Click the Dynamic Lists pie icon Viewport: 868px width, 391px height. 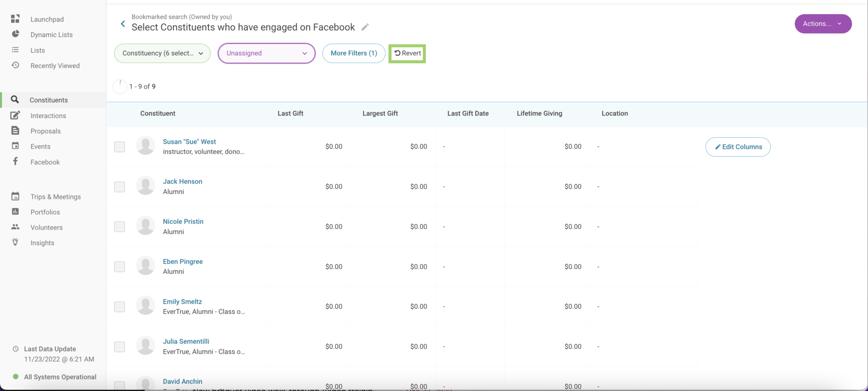click(15, 34)
